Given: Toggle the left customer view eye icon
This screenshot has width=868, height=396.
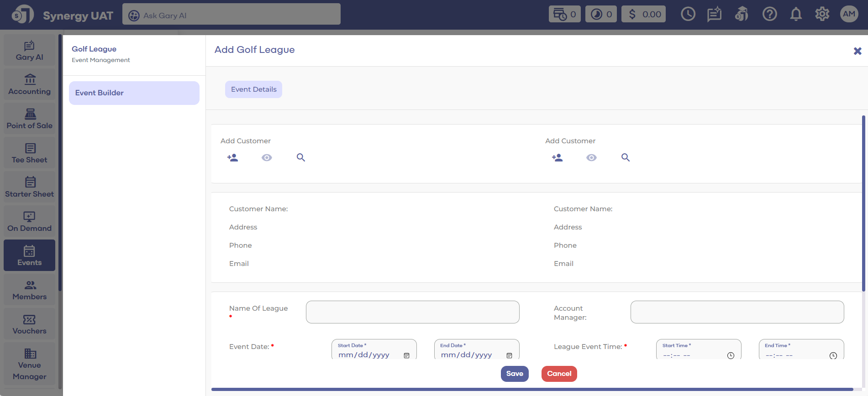Looking at the screenshot, I should click(x=267, y=157).
